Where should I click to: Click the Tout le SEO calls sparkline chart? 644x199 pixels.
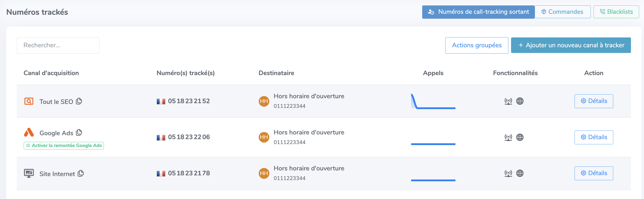(x=433, y=101)
